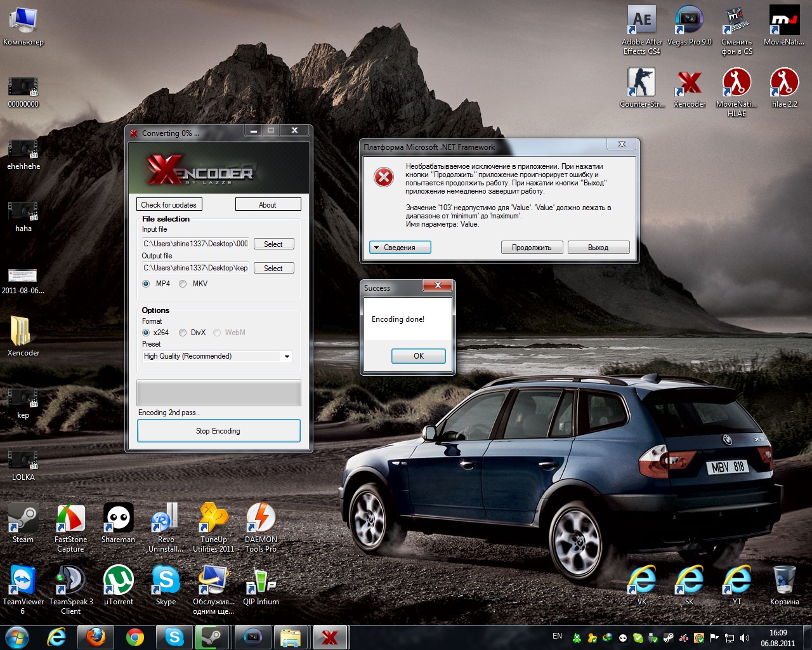Launch the Steam desktop shortcut
This screenshot has height=650, width=812.
click(x=23, y=522)
